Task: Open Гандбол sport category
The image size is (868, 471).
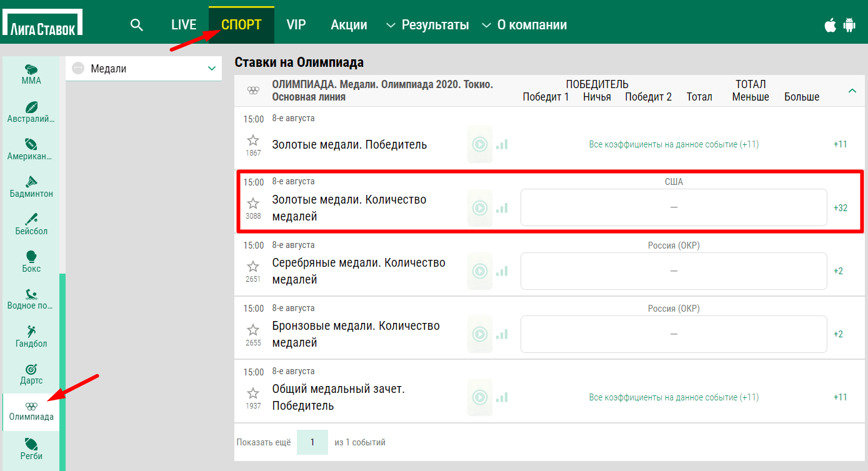Action: tap(31, 336)
